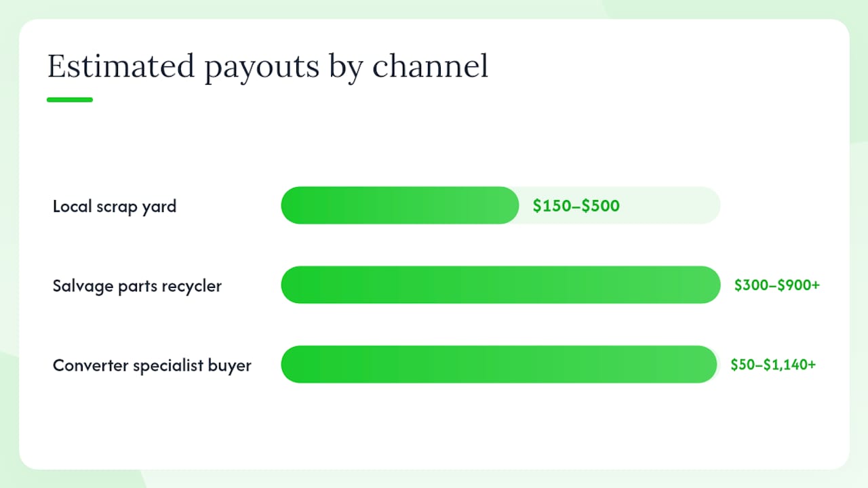868x488 pixels.
Task: Click the Salvage parts recycler green bar
Action: click(x=500, y=285)
